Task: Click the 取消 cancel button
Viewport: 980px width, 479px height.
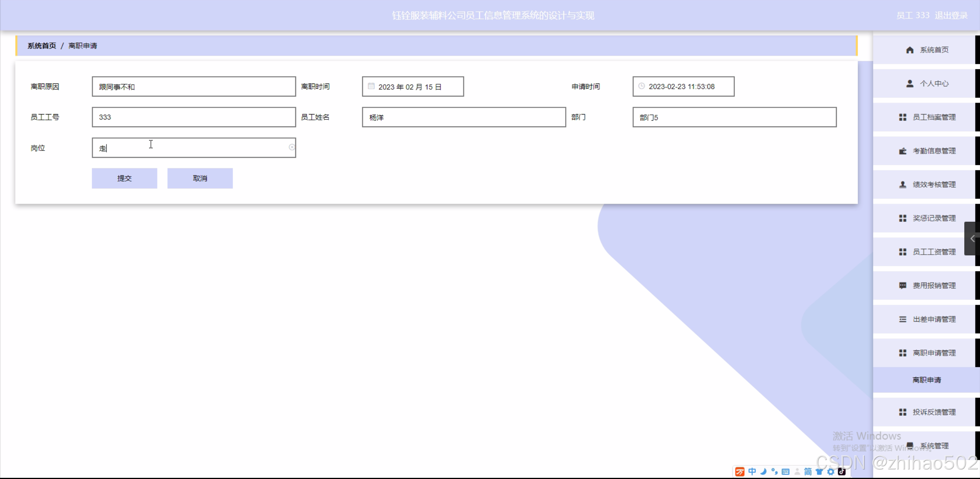Action: point(200,178)
